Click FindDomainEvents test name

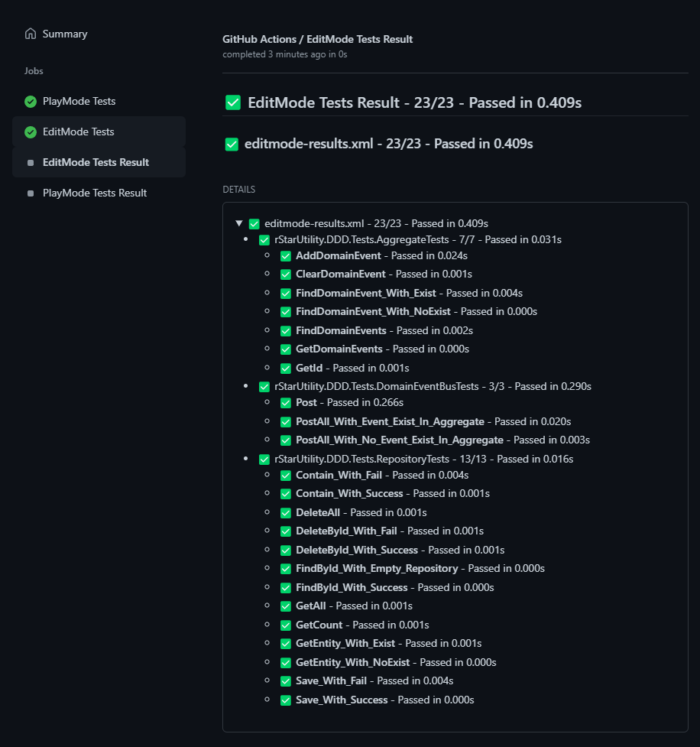pos(341,330)
